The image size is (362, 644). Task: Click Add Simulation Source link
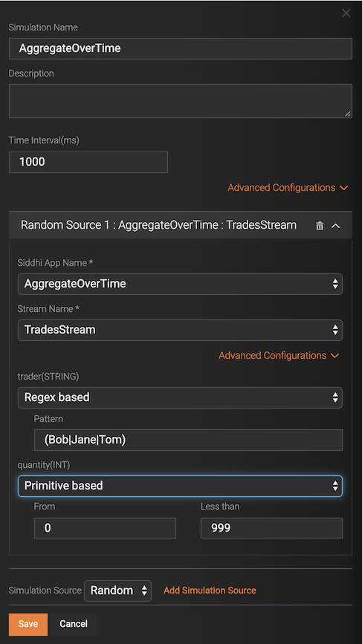click(210, 591)
